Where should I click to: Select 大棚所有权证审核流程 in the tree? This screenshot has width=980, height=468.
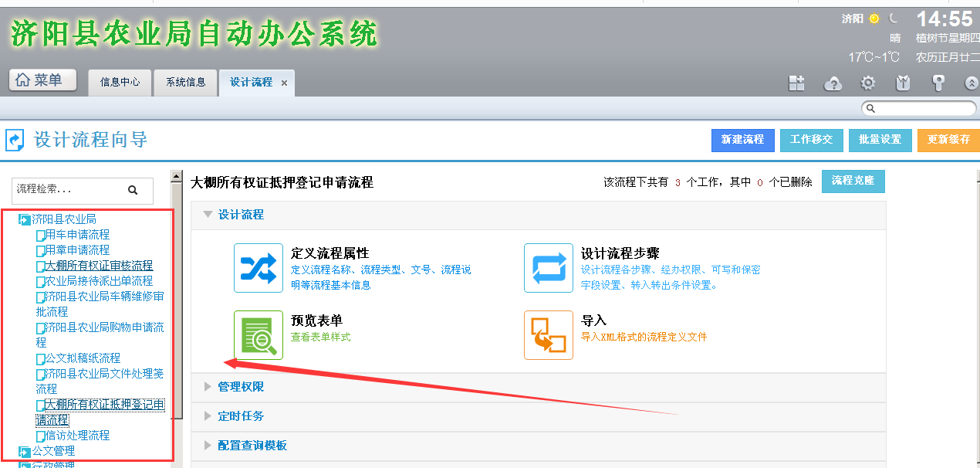(x=99, y=266)
